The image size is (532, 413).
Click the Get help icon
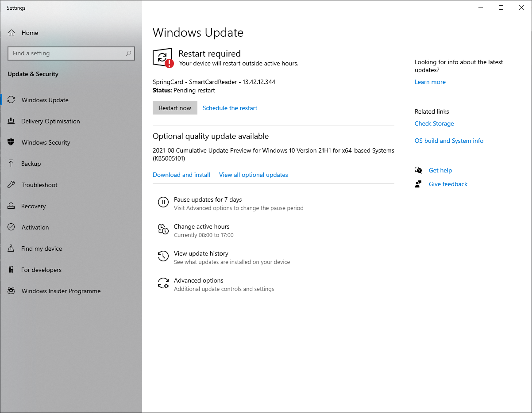[418, 170]
